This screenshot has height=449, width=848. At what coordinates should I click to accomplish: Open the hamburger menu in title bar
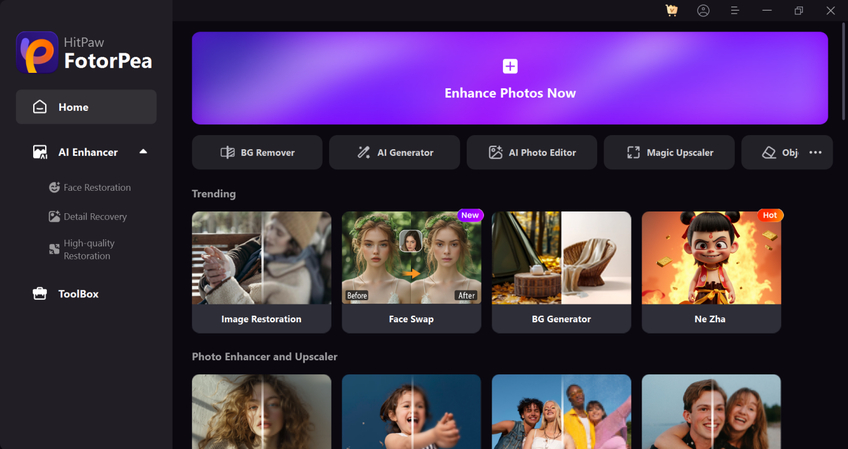[734, 10]
